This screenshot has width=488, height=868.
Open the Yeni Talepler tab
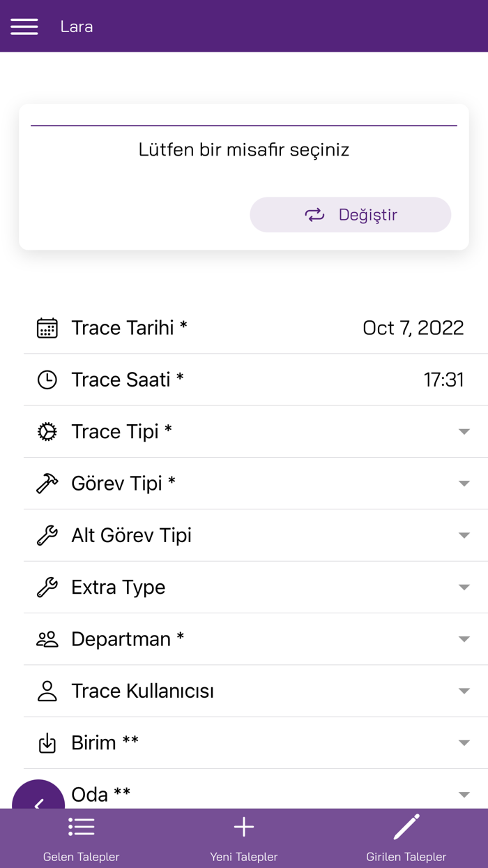coord(244,839)
